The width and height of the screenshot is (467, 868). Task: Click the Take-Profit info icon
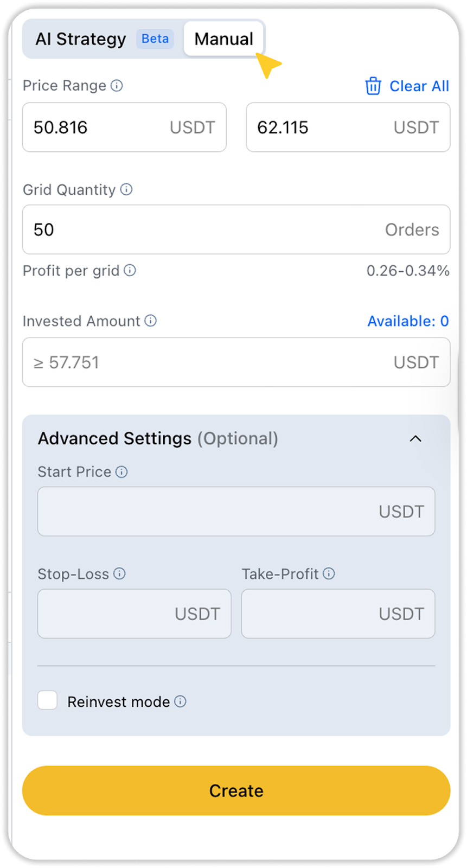(329, 573)
